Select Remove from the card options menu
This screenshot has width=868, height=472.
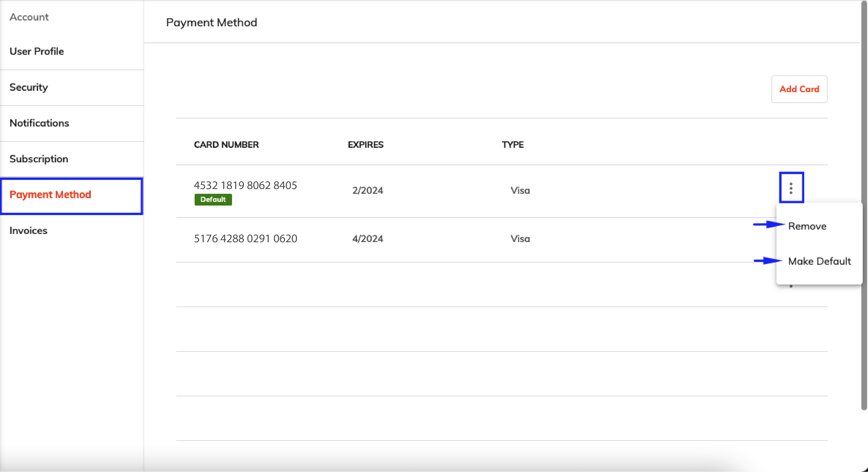(x=807, y=226)
